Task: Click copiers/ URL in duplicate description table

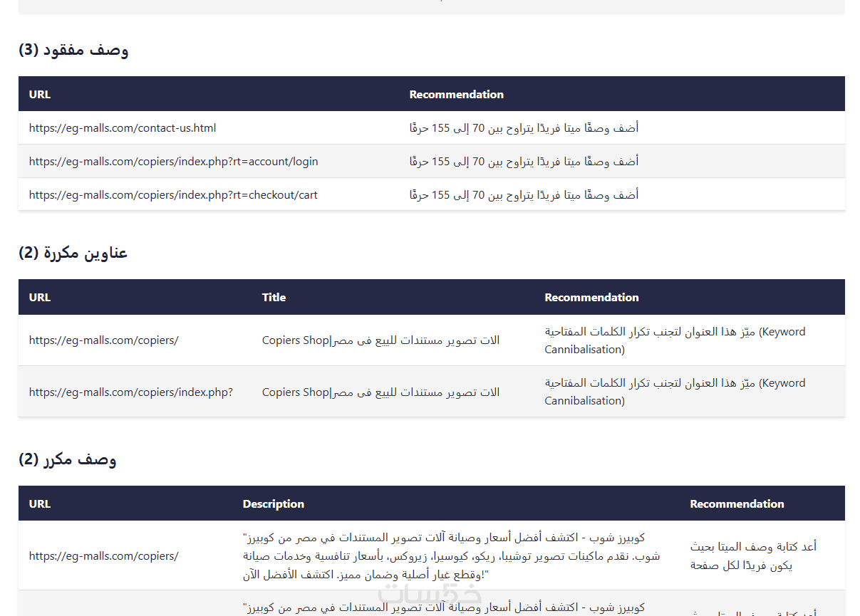Action: [104, 556]
